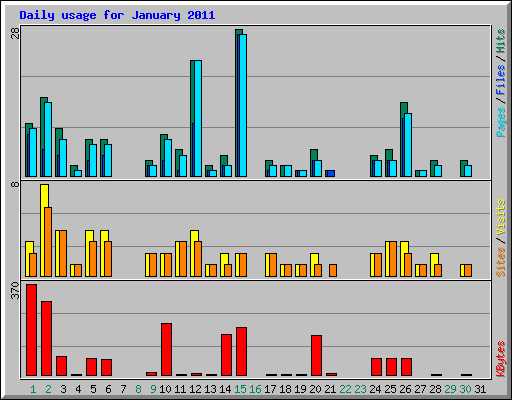512x400 pixels.
Task: Click the 'KBytes' legend label
Action: point(500,359)
